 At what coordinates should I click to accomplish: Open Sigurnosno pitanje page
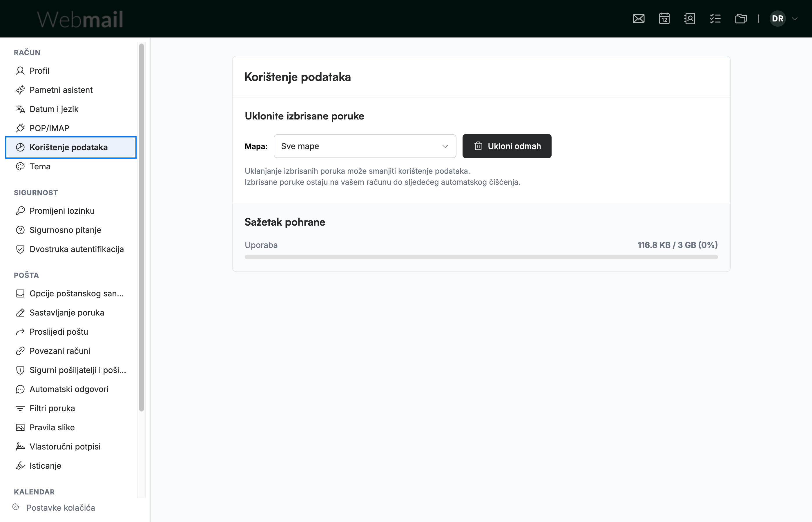71,230
